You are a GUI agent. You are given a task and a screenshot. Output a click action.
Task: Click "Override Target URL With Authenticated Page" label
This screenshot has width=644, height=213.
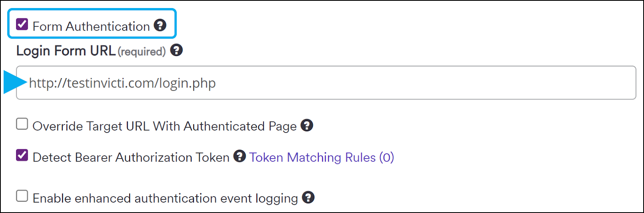[164, 126]
